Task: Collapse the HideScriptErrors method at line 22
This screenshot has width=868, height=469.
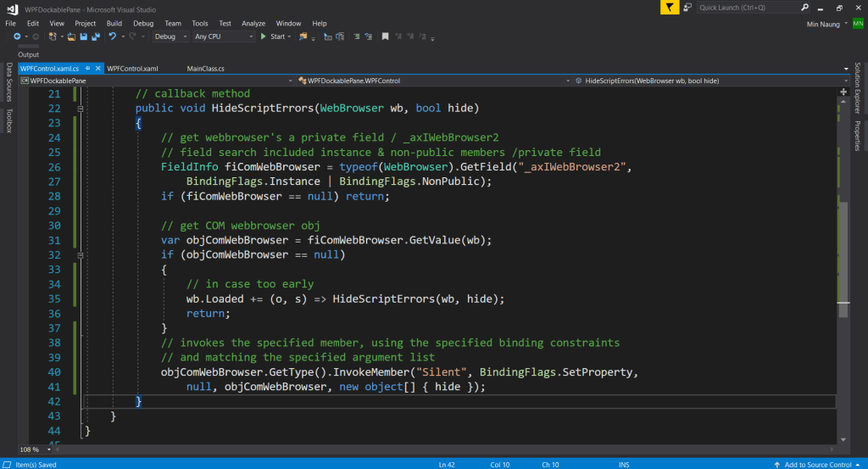Action: 79,109
